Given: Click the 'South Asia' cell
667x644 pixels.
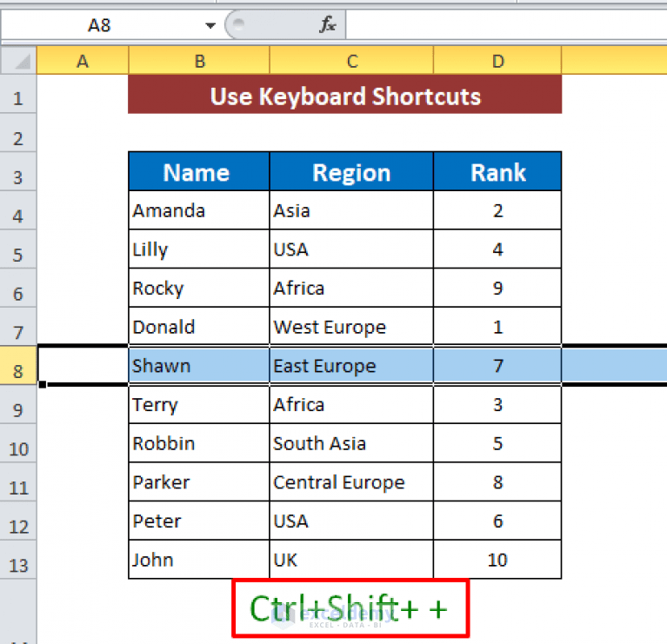Looking at the screenshot, I should point(351,443).
